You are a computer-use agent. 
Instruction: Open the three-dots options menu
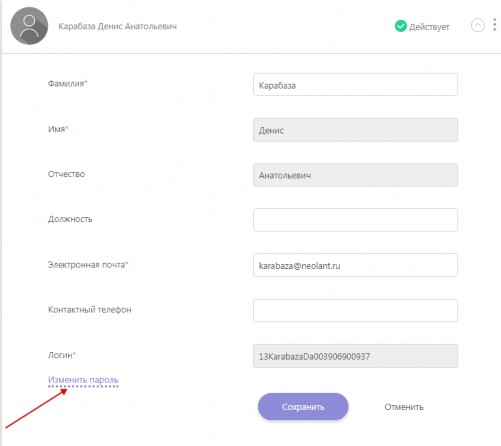pyautogui.click(x=495, y=25)
